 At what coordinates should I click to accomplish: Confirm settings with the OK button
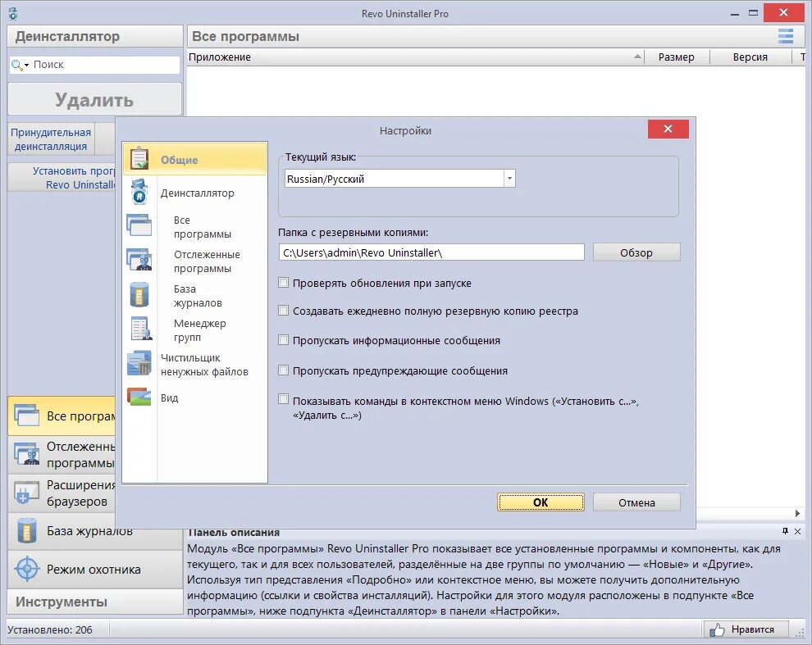[x=541, y=502]
